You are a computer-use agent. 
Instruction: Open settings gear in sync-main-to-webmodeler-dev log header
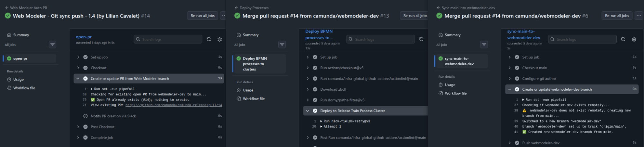634,39
